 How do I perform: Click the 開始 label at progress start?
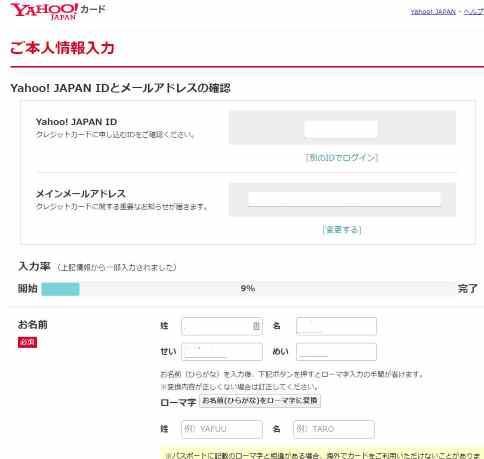click(x=28, y=288)
